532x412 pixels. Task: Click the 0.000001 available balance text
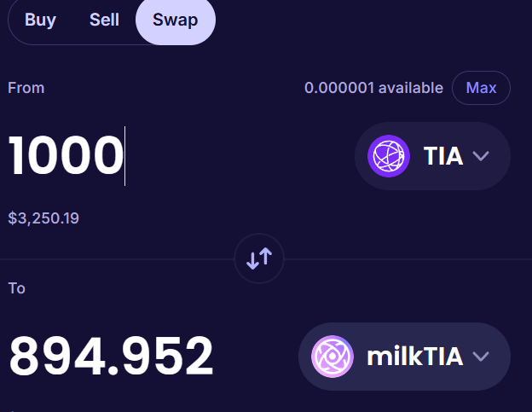pyautogui.click(x=373, y=88)
